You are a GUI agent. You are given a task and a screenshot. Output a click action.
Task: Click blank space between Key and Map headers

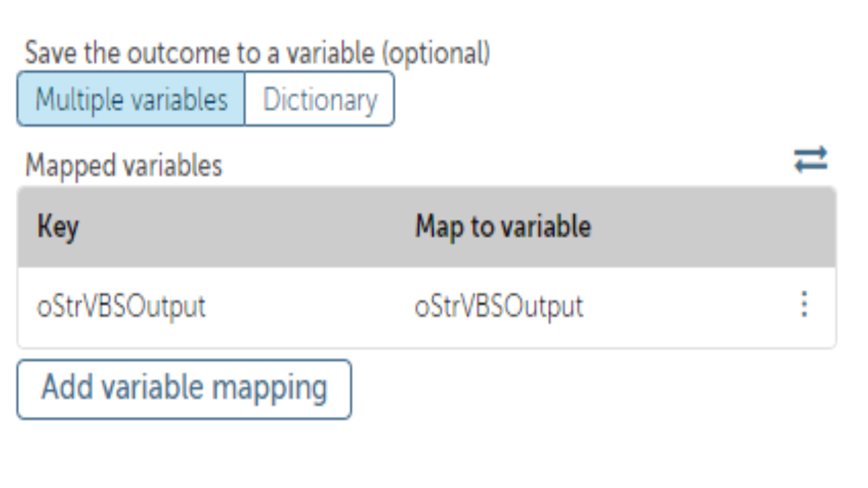click(x=244, y=226)
